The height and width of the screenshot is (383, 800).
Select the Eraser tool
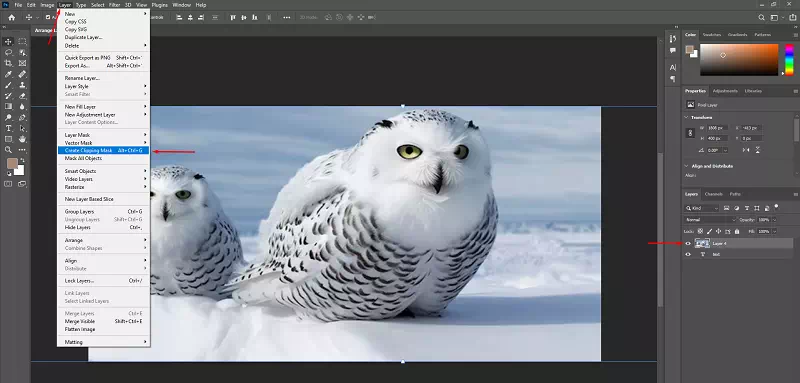click(22, 95)
